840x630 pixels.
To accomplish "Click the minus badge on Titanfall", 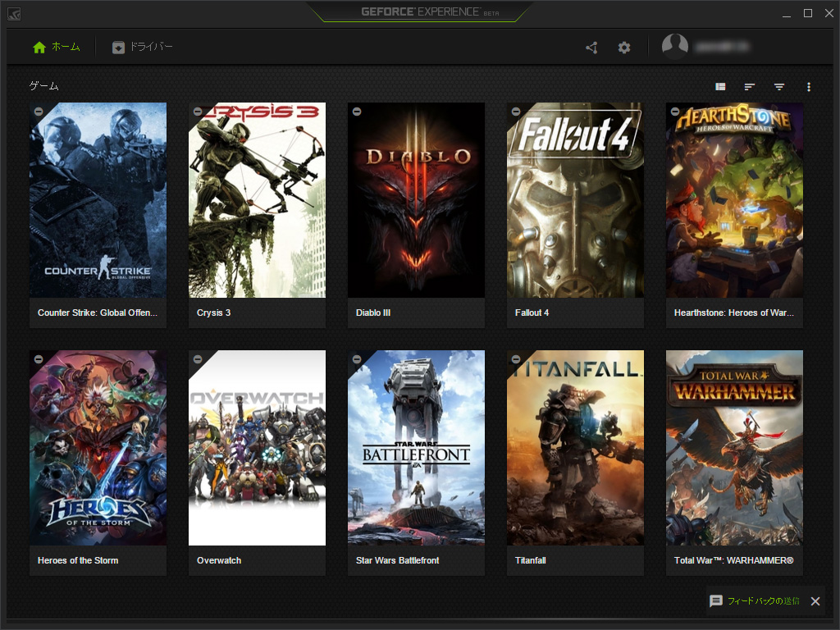I will pos(515,359).
